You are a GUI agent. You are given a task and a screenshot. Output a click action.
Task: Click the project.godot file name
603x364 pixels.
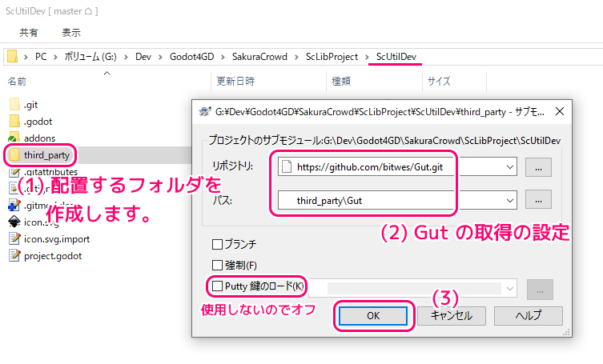(53, 256)
